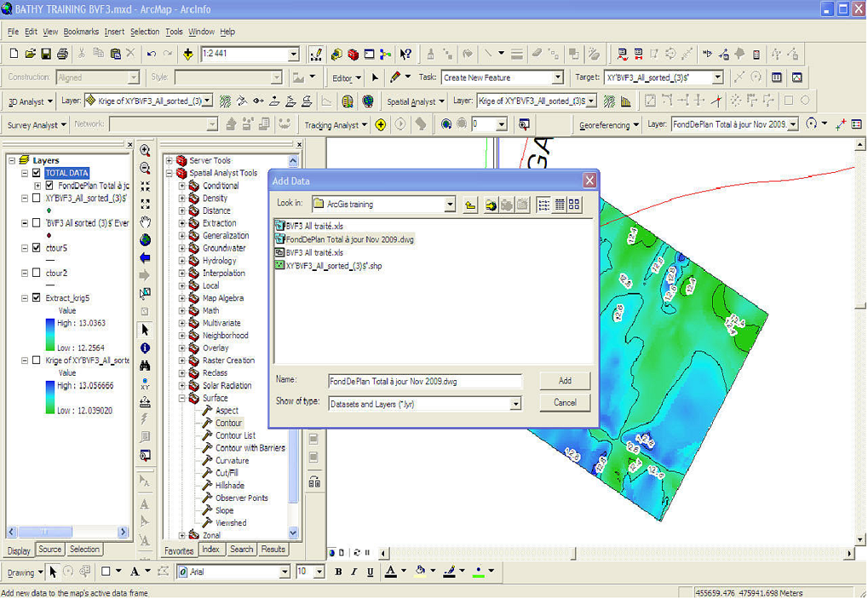Enable visibility of the ctour2 layer
This screenshot has height=599, width=868.
point(34,273)
